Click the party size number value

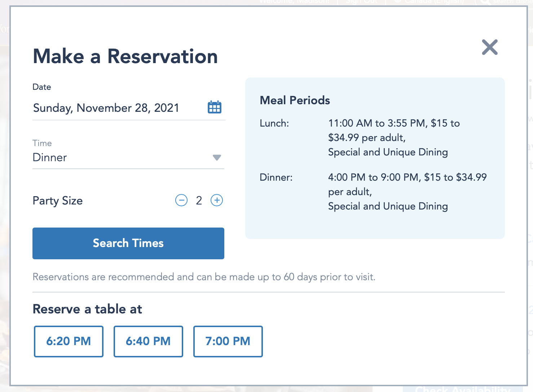(x=199, y=201)
